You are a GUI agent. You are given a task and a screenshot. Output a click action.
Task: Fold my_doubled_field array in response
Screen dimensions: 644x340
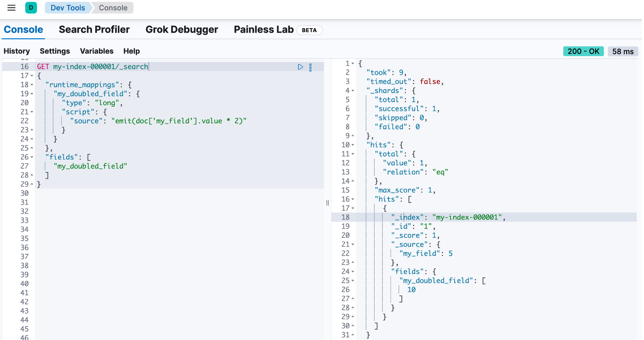point(353,281)
